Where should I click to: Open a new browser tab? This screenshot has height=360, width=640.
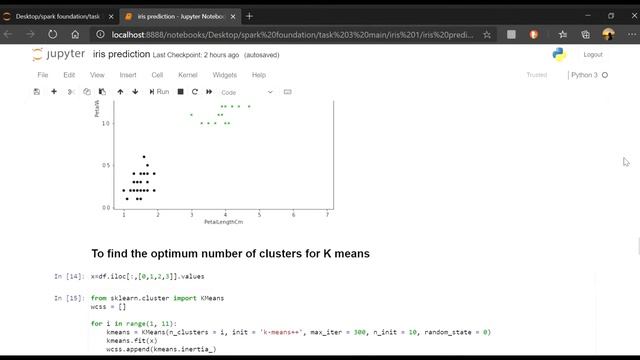pos(249,16)
